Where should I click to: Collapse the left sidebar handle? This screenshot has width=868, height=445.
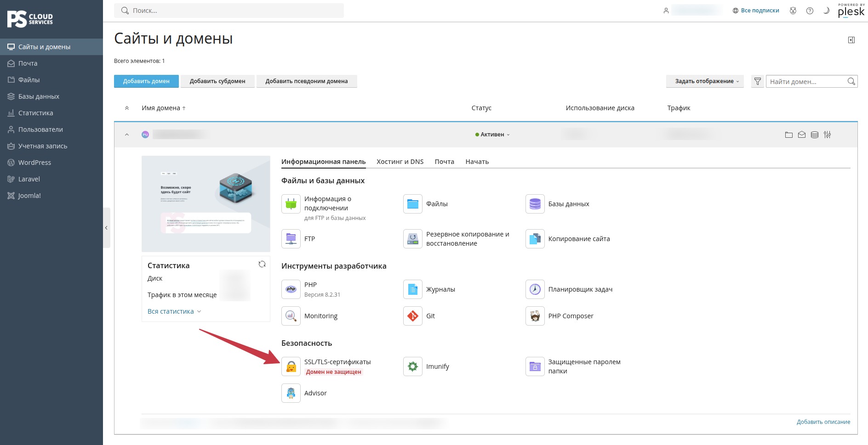tap(107, 228)
